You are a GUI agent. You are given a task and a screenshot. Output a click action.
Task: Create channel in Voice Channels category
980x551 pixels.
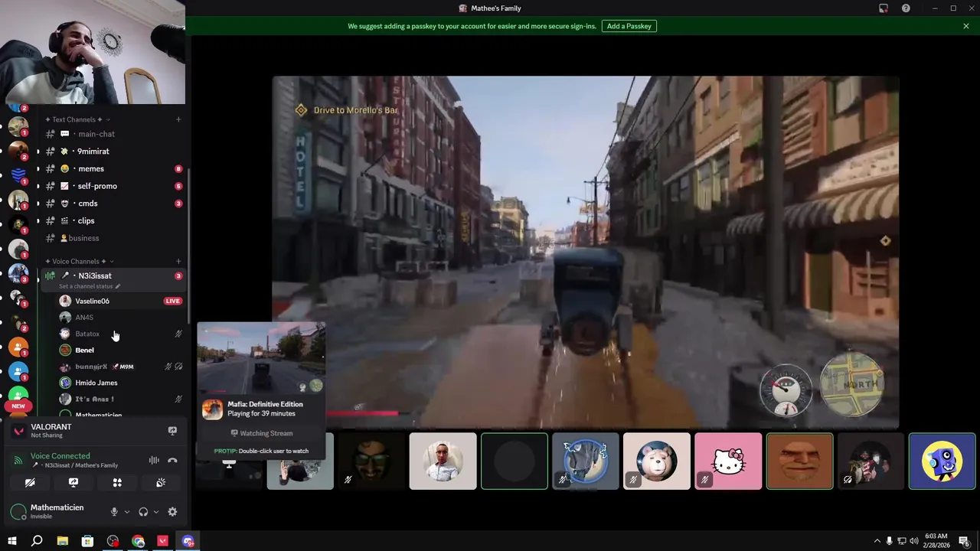click(178, 262)
